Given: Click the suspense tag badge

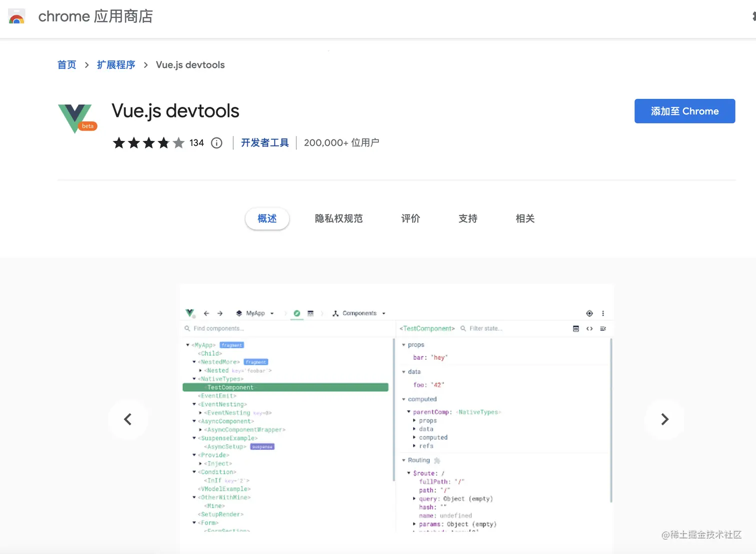Looking at the screenshot, I should coord(262,447).
